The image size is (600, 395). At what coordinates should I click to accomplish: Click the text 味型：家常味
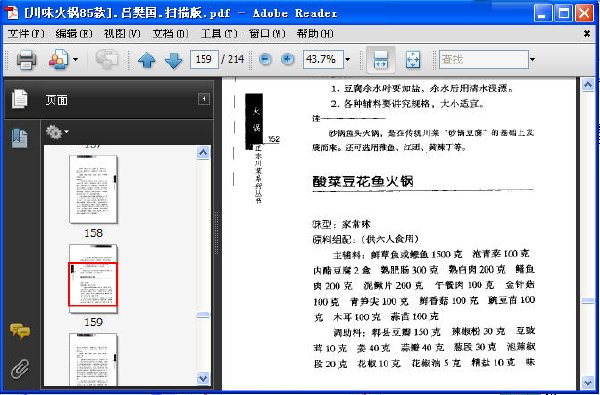[342, 224]
